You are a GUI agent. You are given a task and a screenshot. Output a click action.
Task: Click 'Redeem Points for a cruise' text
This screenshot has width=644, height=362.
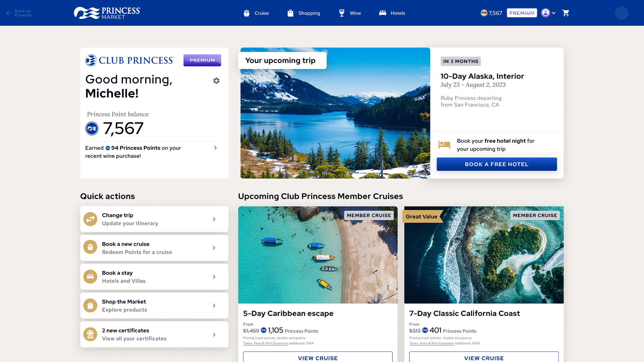137,252
